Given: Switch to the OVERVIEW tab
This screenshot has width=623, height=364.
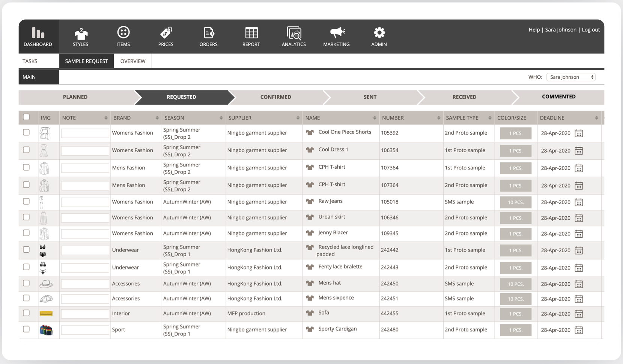Looking at the screenshot, I should [x=133, y=61].
